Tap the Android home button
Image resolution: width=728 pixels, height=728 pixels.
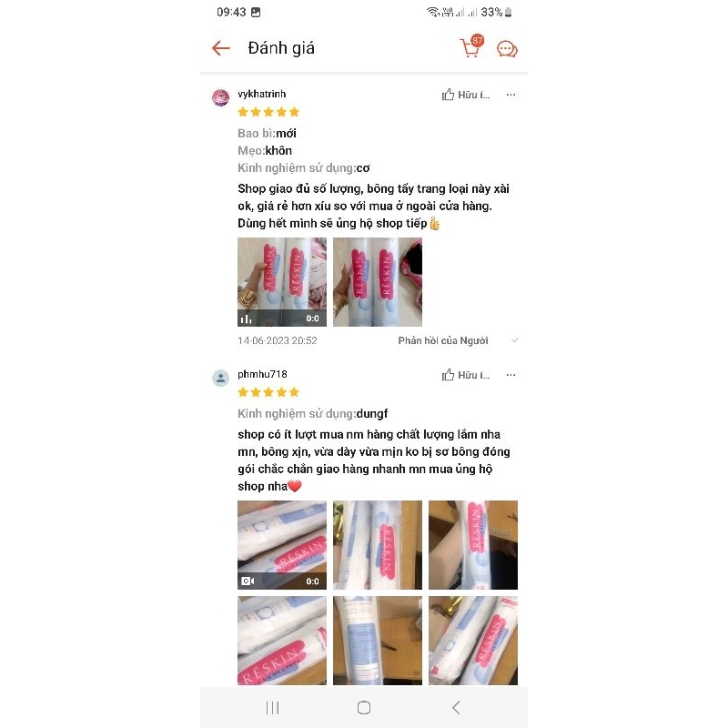pos(364,708)
